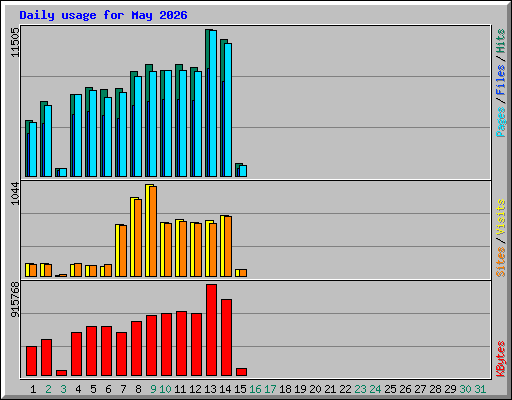The image size is (512, 400).
Task: Click day 10 on the date axis
Action: click(x=165, y=389)
